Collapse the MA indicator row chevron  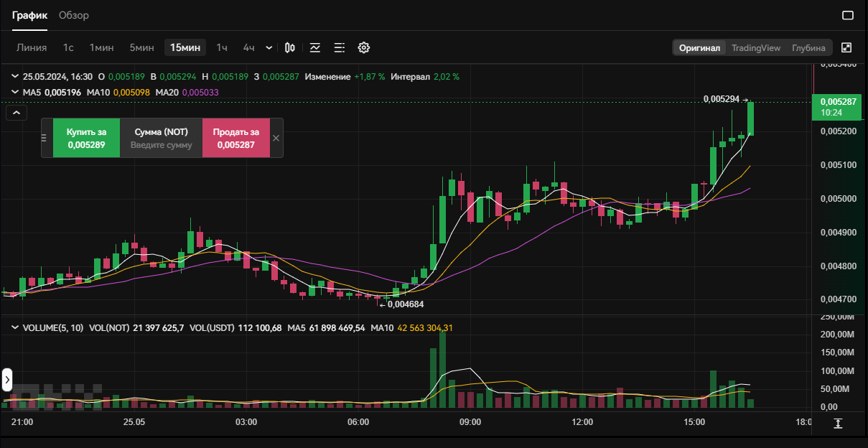[x=15, y=92]
